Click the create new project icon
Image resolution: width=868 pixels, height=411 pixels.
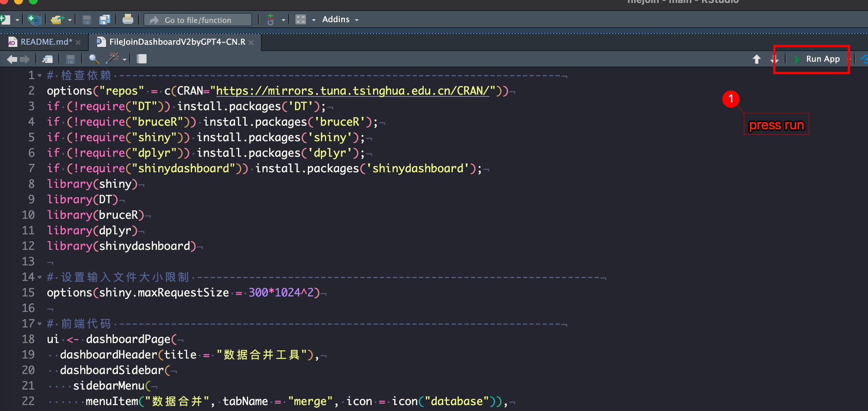[34, 20]
